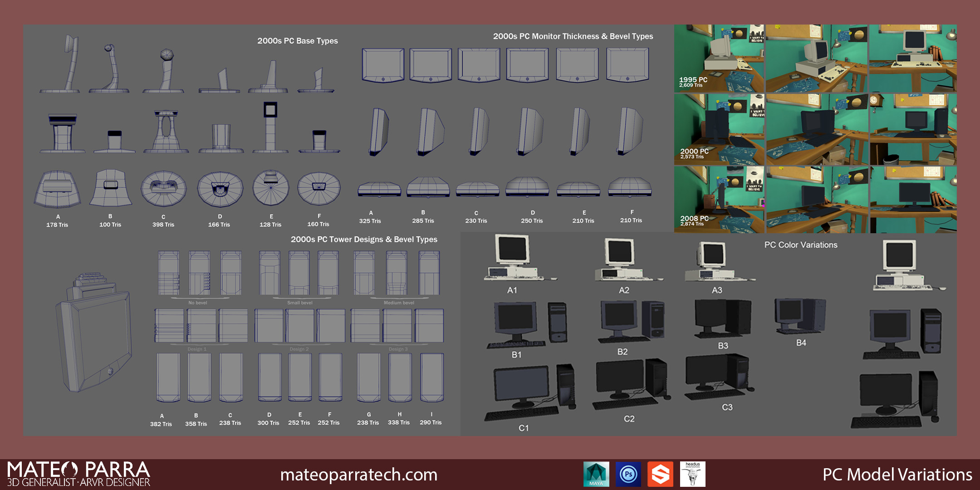This screenshot has height=490, width=980.
Task: View the 1995 PC render thumbnail
Action: [x=719, y=59]
